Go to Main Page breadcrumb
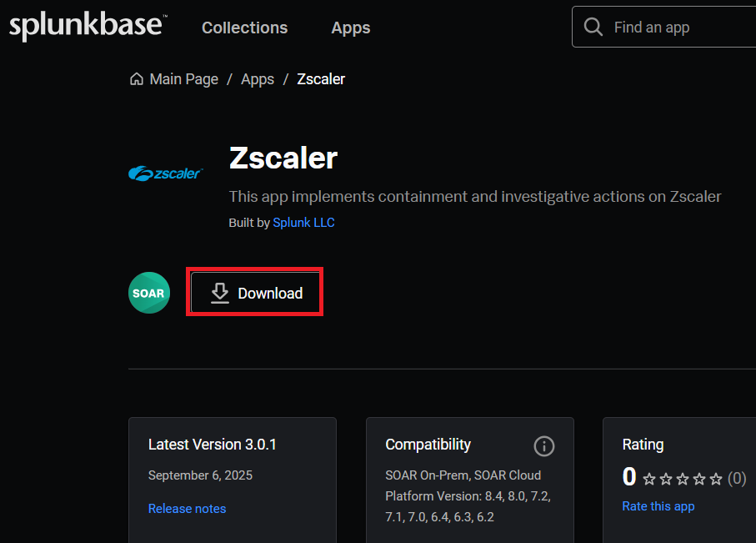 [x=183, y=79]
